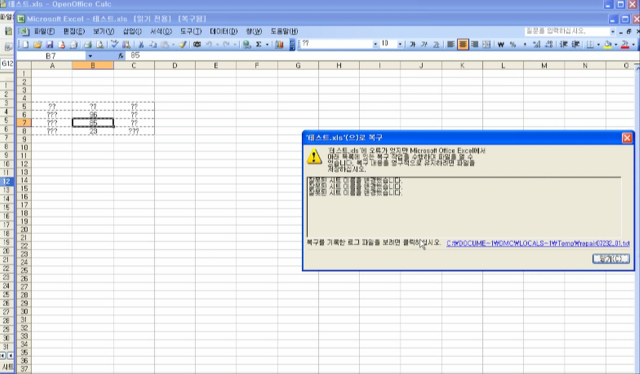The height and width of the screenshot is (374, 640).
Task: Toggle Italic formatting
Action: tap(424, 44)
